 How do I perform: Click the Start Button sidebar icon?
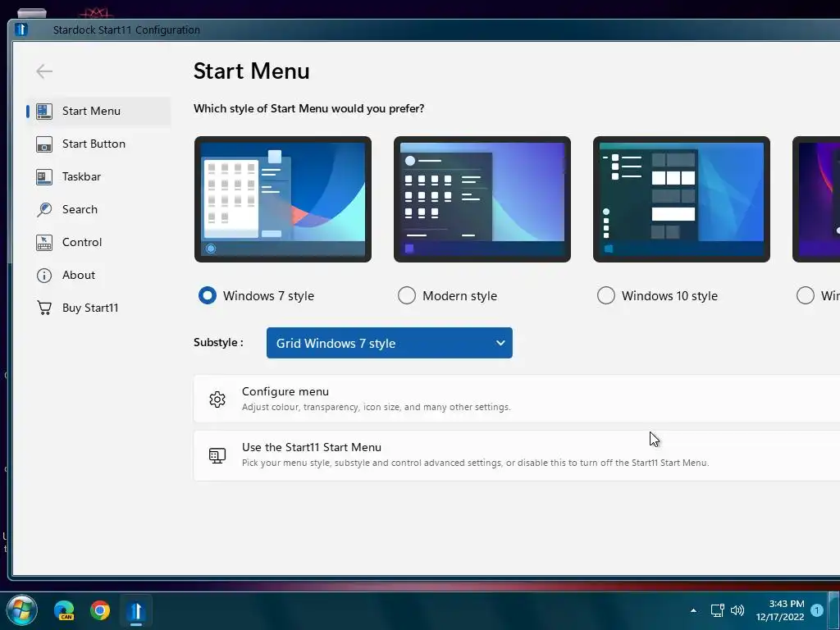[44, 144]
